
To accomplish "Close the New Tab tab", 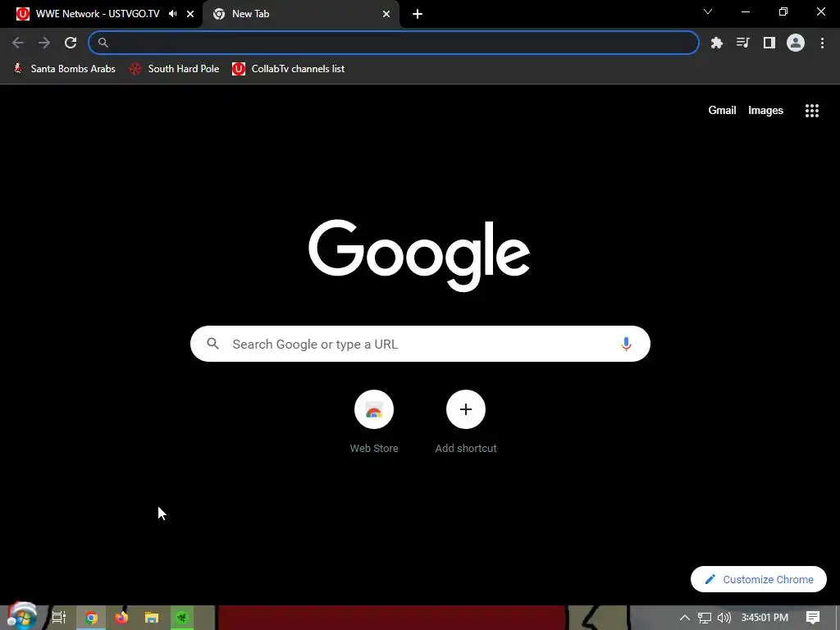I will (x=386, y=14).
